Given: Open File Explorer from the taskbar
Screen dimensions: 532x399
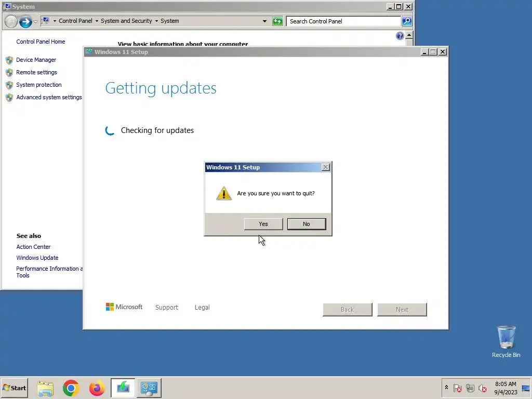Looking at the screenshot, I should [45, 388].
